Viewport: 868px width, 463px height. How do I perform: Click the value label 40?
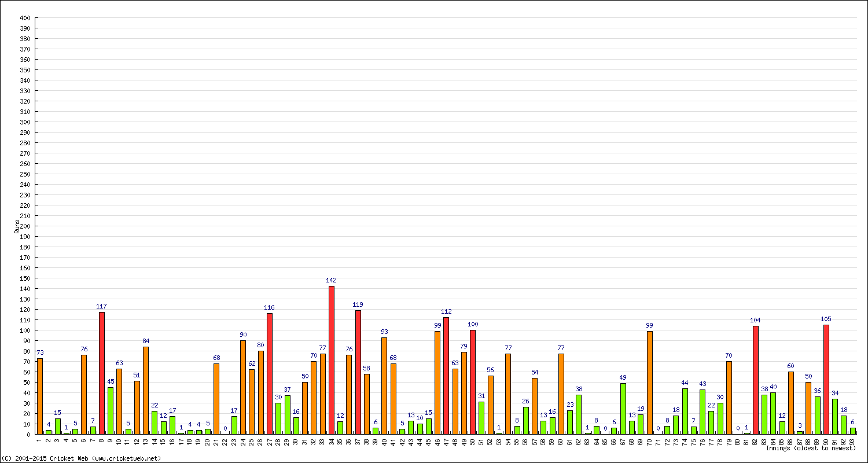tap(773, 387)
